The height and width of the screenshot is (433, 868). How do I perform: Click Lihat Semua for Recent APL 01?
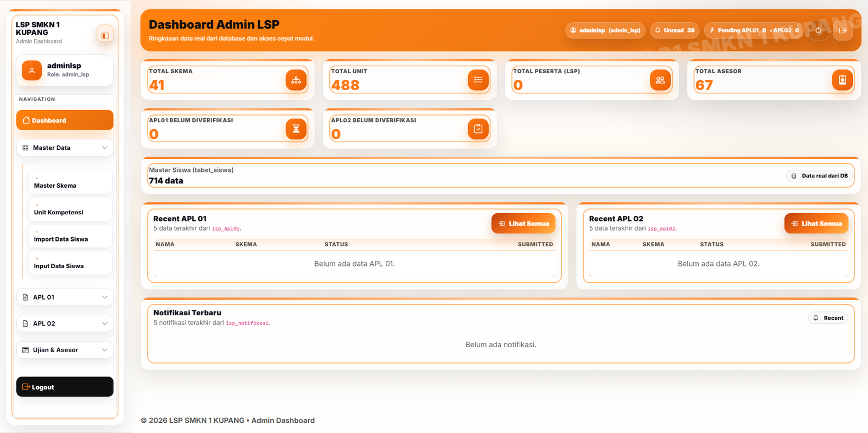click(x=523, y=224)
